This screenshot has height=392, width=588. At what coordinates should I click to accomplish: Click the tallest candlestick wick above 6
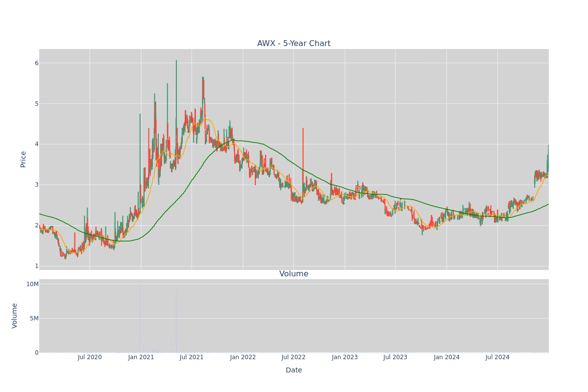click(x=176, y=88)
